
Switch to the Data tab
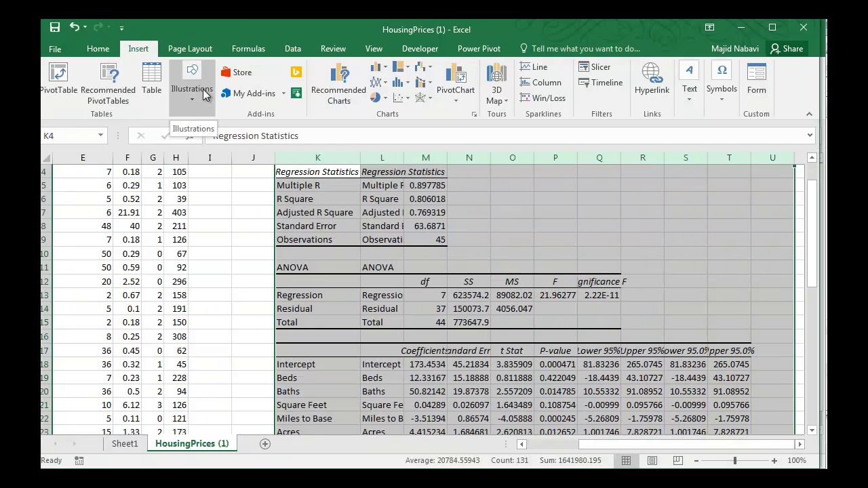coord(293,49)
